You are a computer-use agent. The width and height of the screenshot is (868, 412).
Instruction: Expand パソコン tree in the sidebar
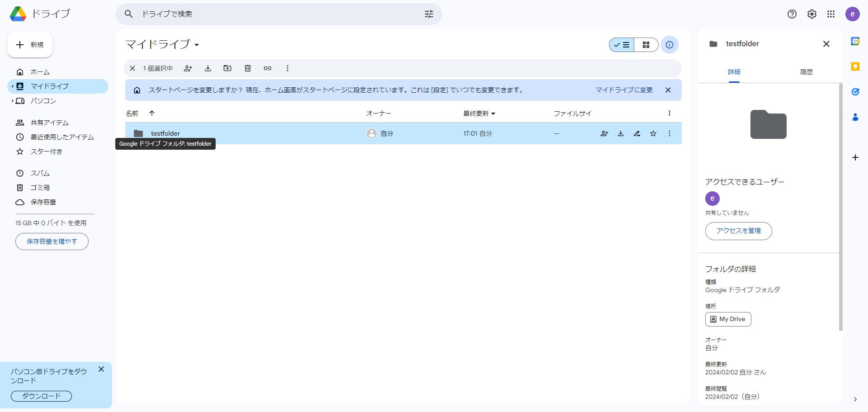[x=12, y=101]
